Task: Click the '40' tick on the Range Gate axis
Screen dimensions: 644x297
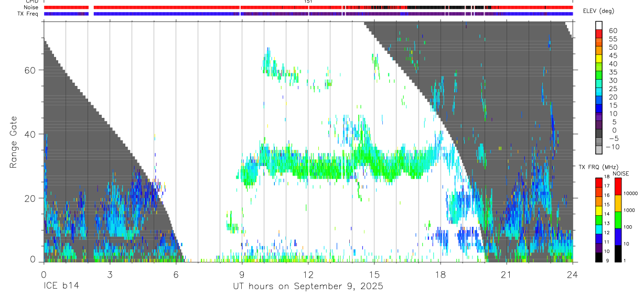Action: click(31, 134)
